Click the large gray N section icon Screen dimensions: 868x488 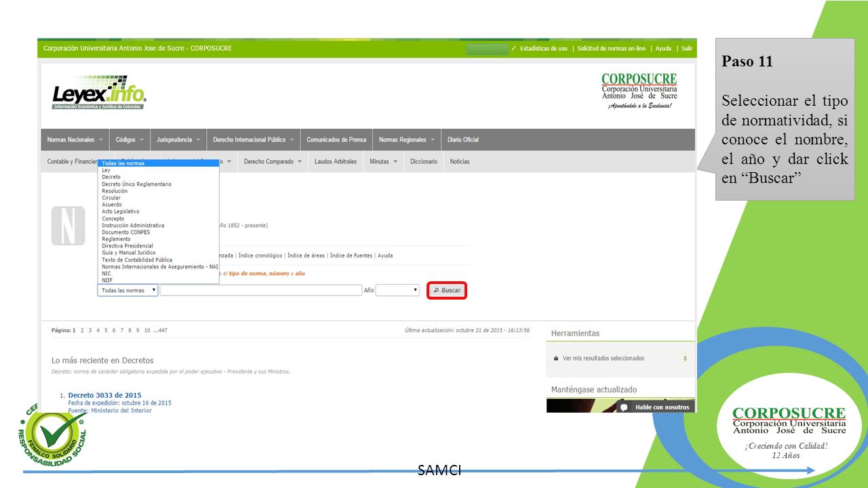(x=68, y=226)
